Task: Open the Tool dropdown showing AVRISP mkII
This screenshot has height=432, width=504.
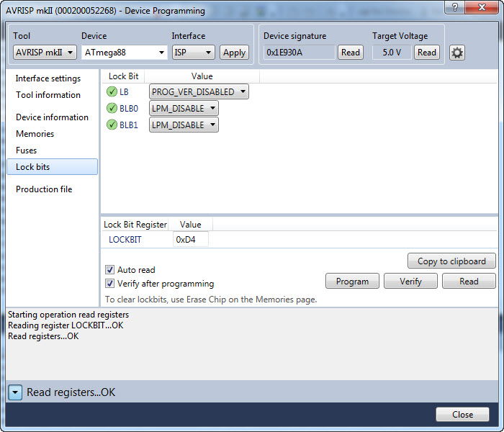Action: click(45, 53)
